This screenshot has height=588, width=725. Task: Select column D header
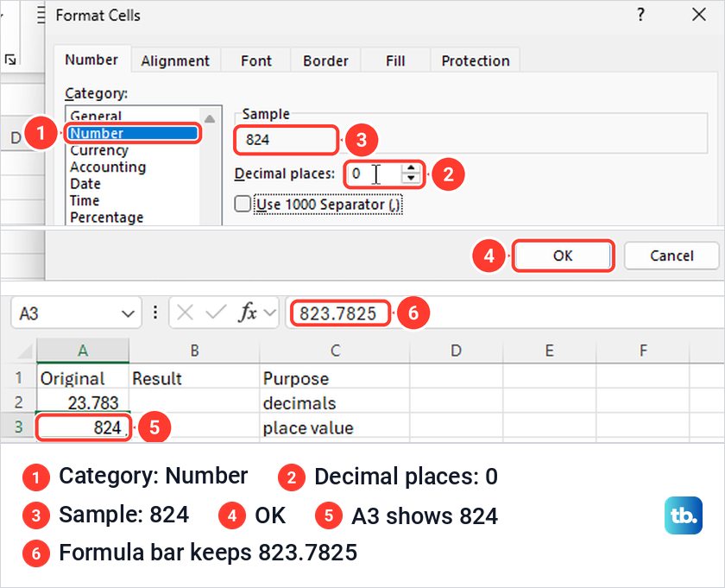pos(456,351)
